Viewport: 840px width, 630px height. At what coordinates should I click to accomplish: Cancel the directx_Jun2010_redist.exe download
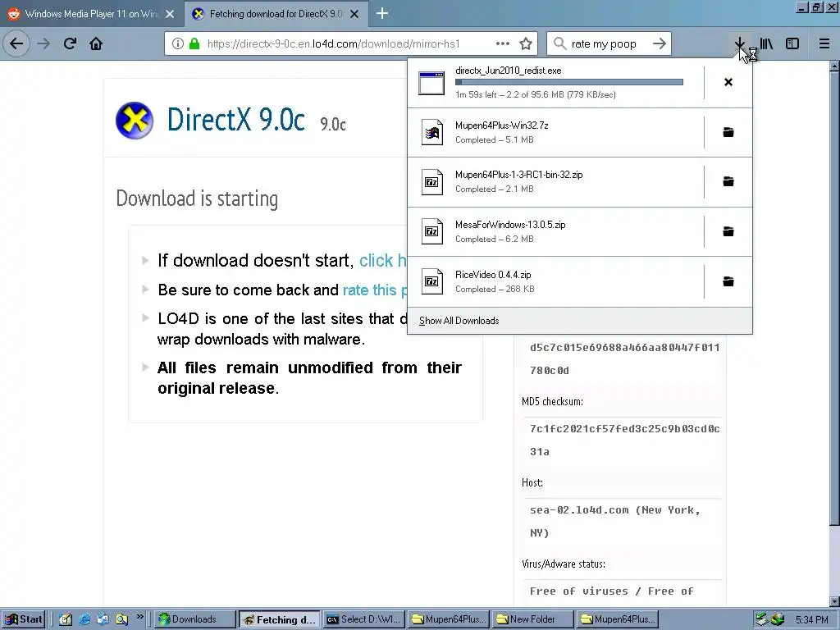click(728, 82)
